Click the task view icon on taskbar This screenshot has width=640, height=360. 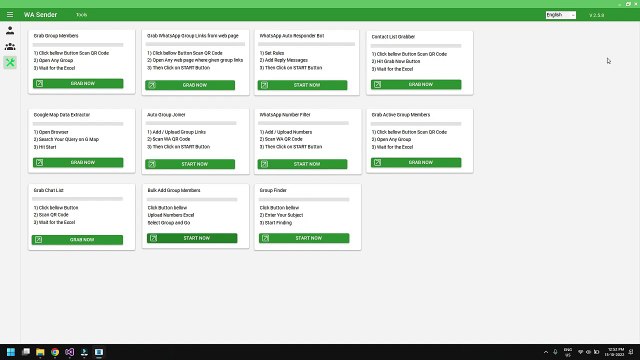pos(26,352)
